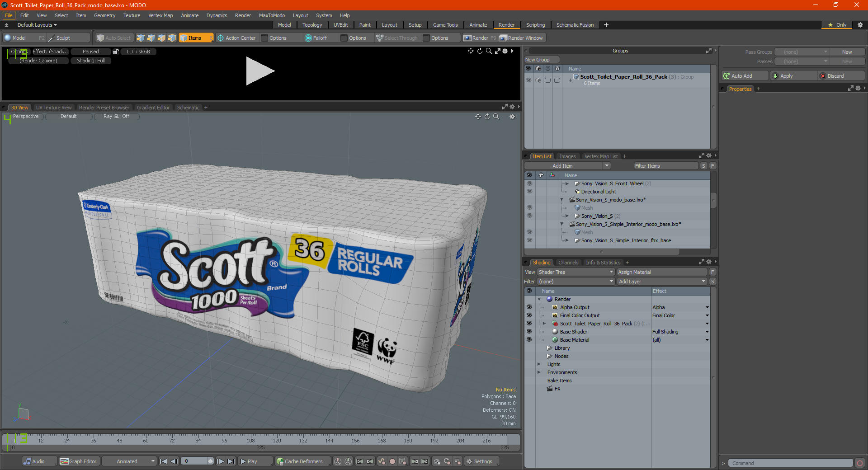Expand Environments in Shader Tree
Screen dimensions: 868x470
click(x=539, y=372)
